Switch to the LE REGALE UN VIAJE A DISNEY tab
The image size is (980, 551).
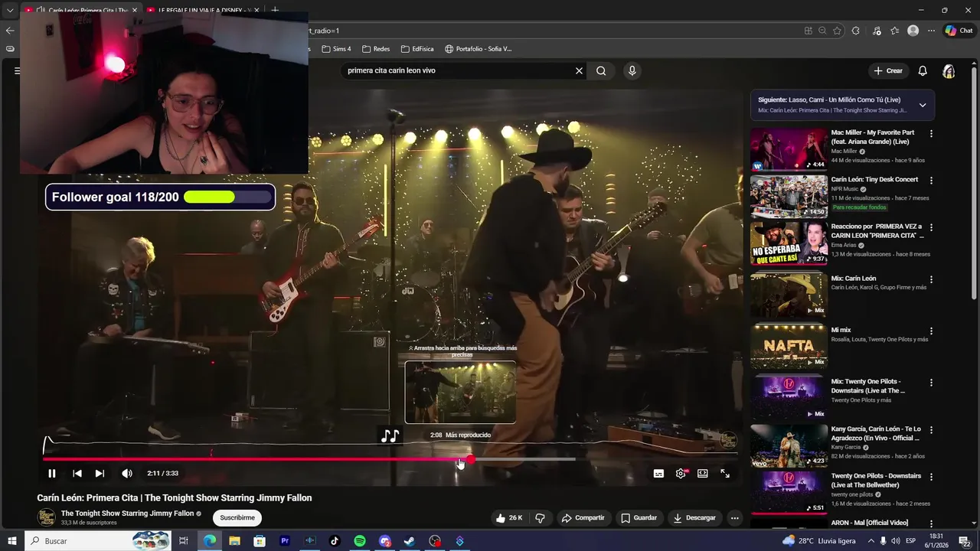point(202,10)
